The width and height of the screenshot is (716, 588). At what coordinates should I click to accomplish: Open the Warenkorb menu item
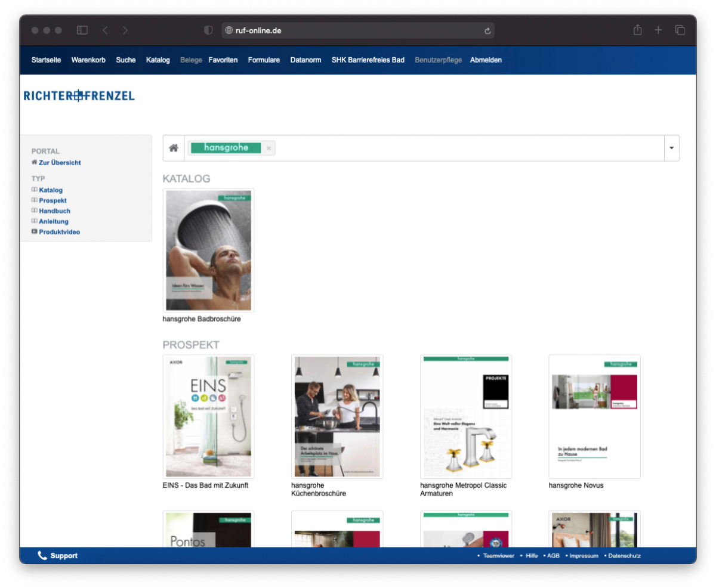(x=88, y=60)
